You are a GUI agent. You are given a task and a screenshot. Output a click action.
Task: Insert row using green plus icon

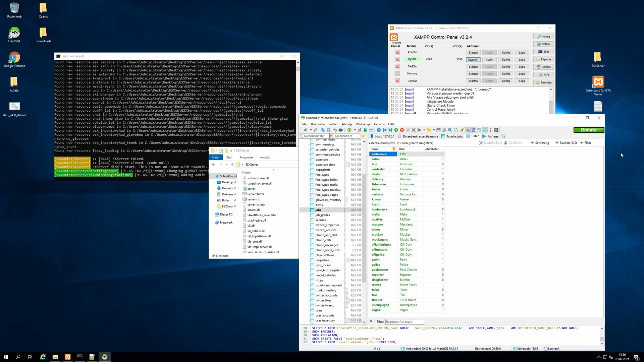coord(396,130)
